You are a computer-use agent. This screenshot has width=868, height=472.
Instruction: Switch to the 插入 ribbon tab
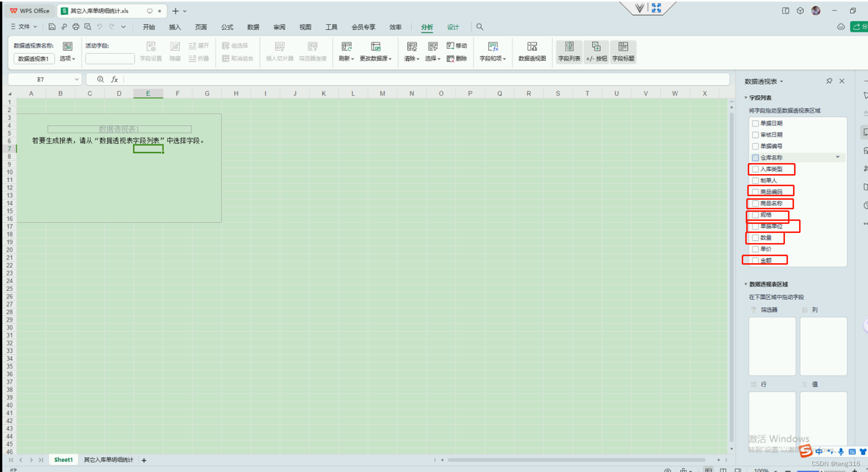[x=175, y=27]
